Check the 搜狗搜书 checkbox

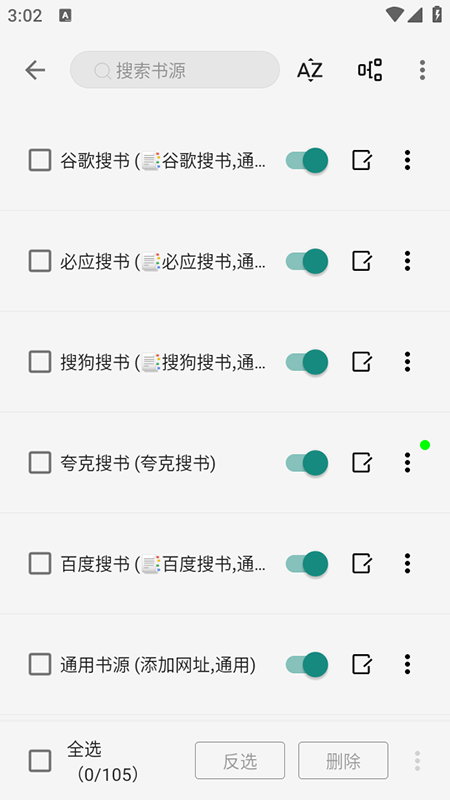click(x=40, y=362)
